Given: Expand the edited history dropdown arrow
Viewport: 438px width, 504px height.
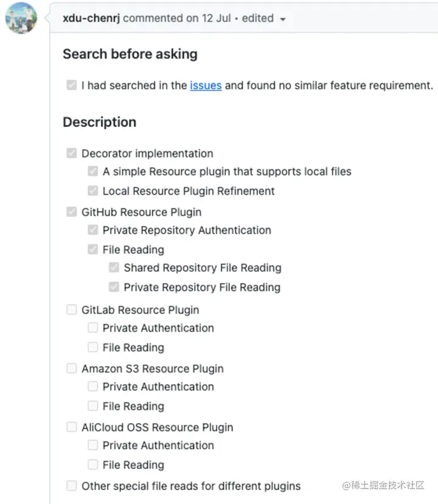Looking at the screenshot, I should [x=282, y=19].
